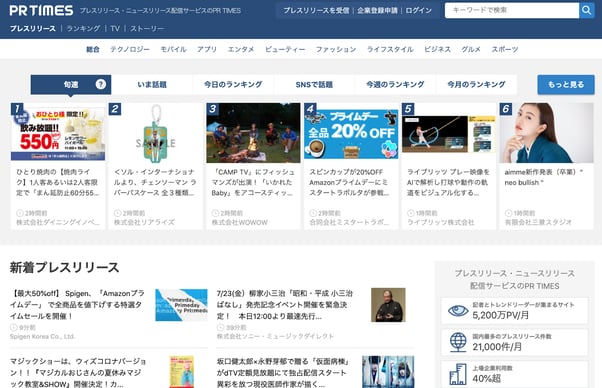Image resolution: width=602 pixels, height=388 pixels.
Task: Open baseball AI analysis thumbnail in card 5
Action: [449, 133]
